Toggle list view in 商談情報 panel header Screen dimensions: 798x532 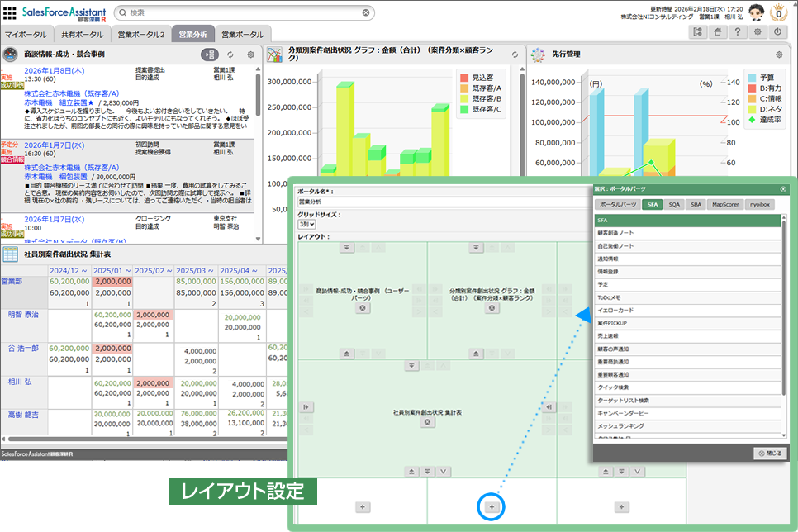209,55
